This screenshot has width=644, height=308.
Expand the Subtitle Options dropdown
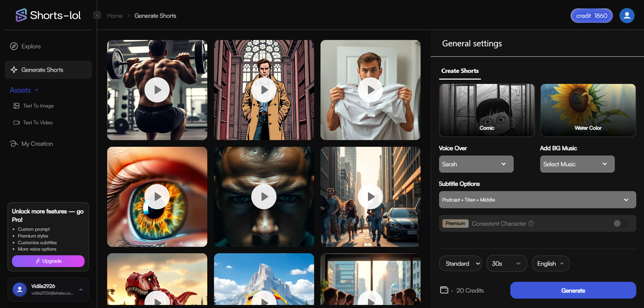point(537,200)
